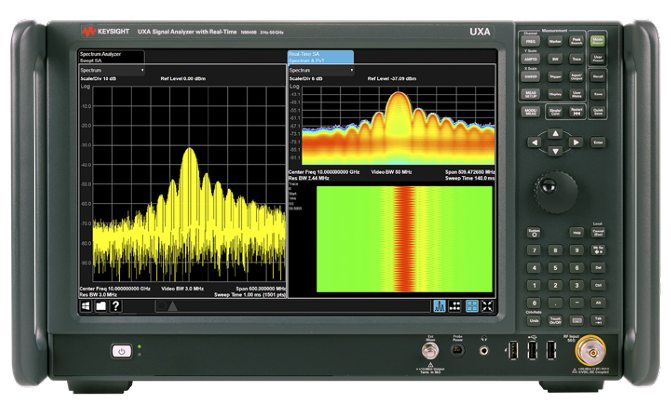The width and height of the screenshot is (671, 402).
Task: Click the Tab key on keypad
Action: [598, 320]
